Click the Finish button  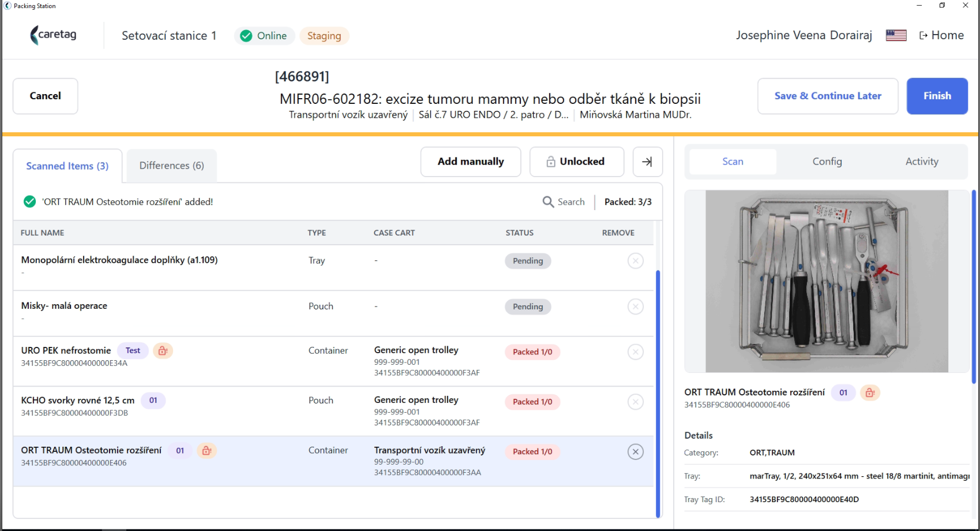(x=937, y=96)
